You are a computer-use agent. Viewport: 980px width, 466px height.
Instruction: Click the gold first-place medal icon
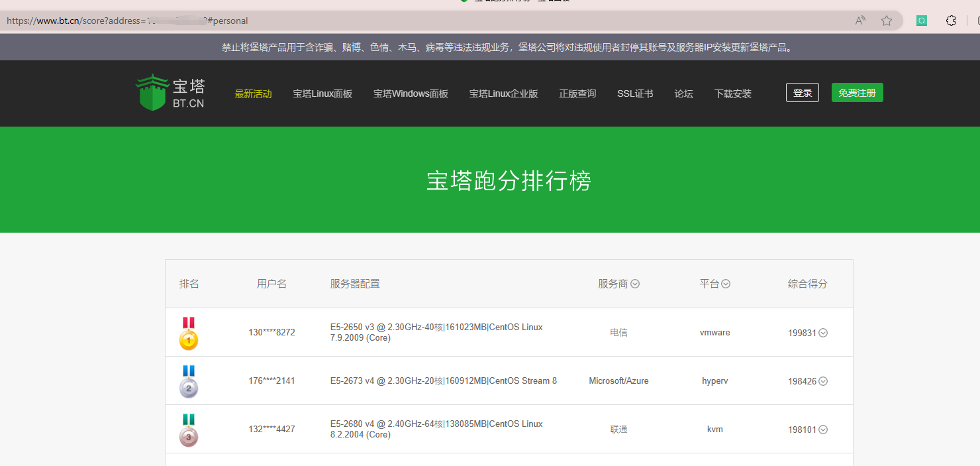point(189,333)
